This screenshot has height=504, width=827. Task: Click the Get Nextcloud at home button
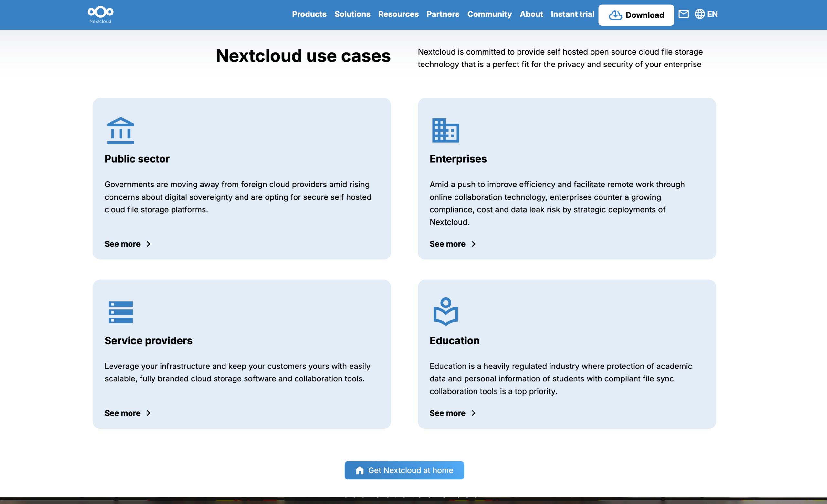tap(404, 470)
